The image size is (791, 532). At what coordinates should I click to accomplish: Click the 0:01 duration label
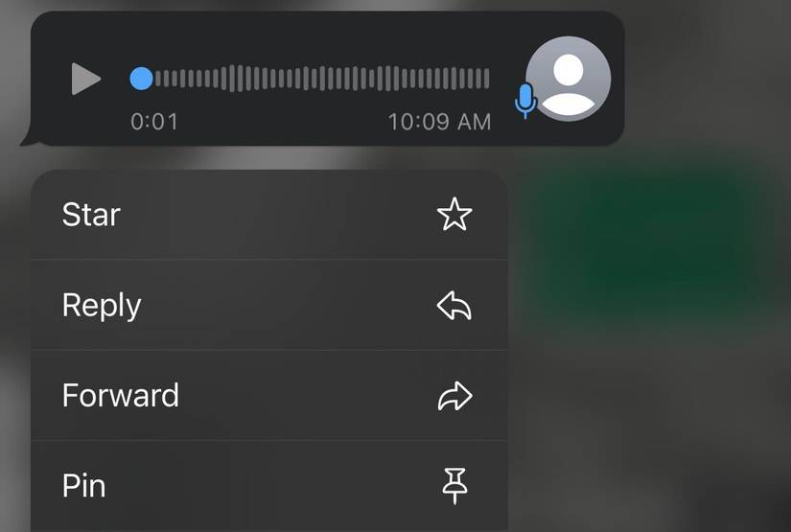click(154, 122)
